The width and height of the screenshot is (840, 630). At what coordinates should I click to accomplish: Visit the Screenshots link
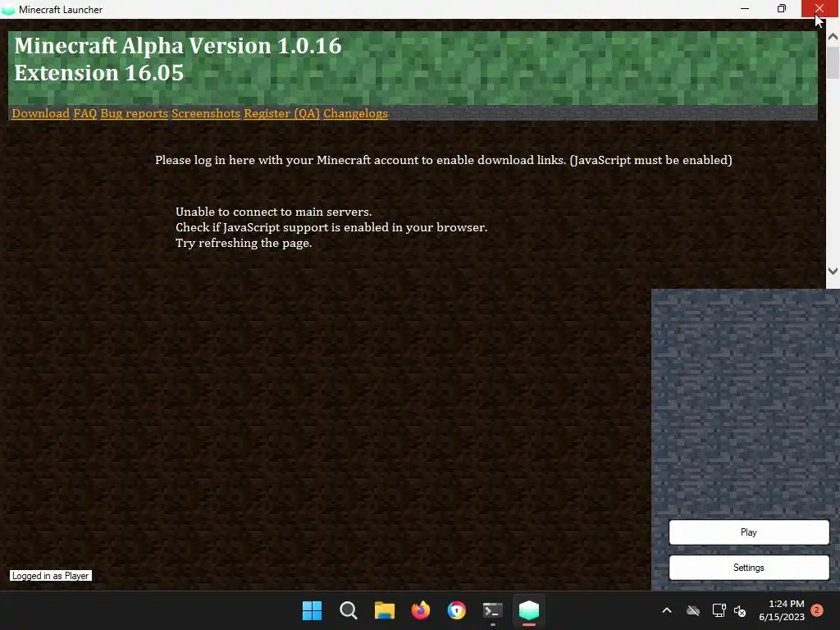coord(206,113)
